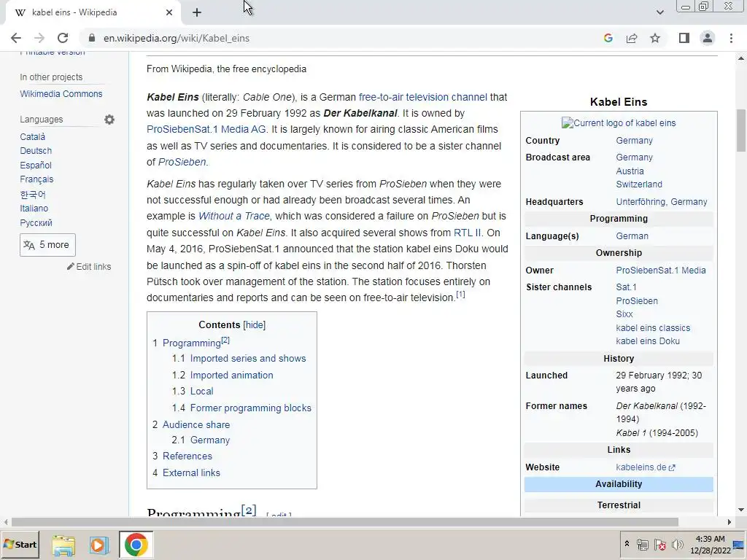Jump to 1.4 Former programming blocks
The image size is (747, 560).
pyautogui.click(x=251, y=408)
